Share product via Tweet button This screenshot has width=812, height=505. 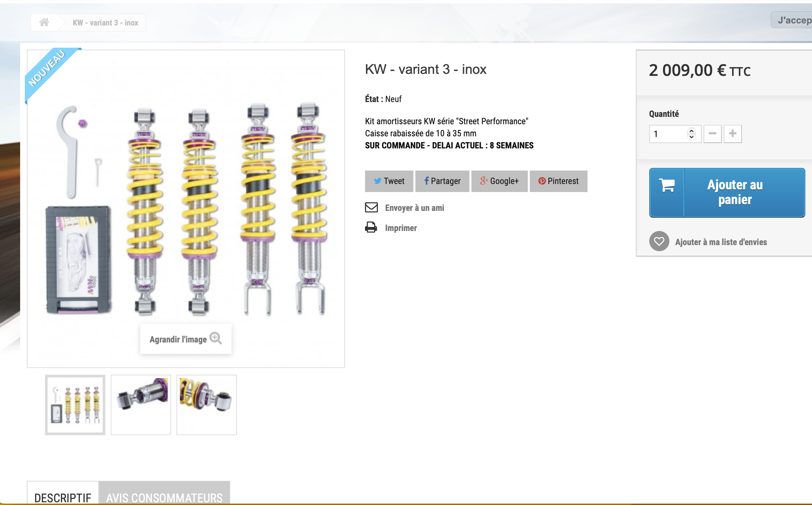(x=389, y=181)
